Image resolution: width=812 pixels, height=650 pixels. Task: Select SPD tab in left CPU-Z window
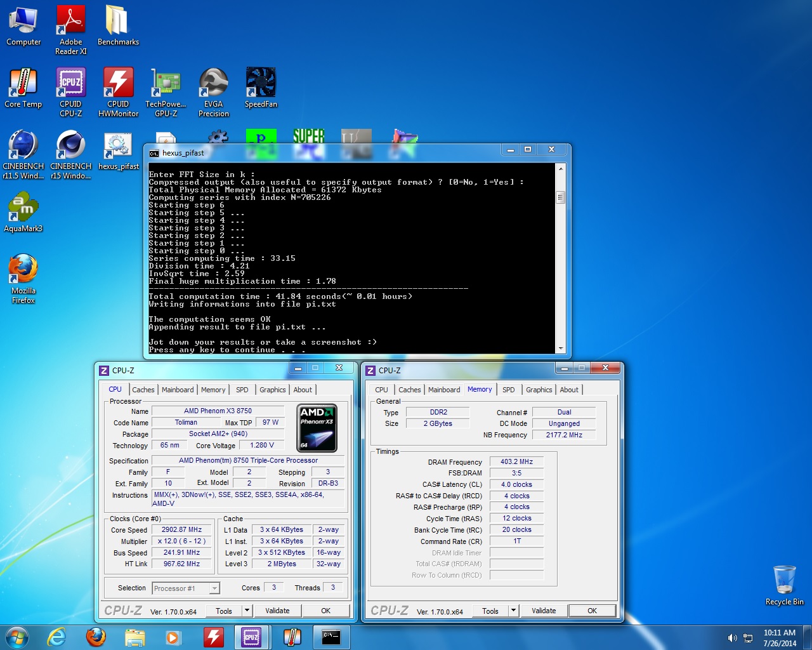click(242, 390)
